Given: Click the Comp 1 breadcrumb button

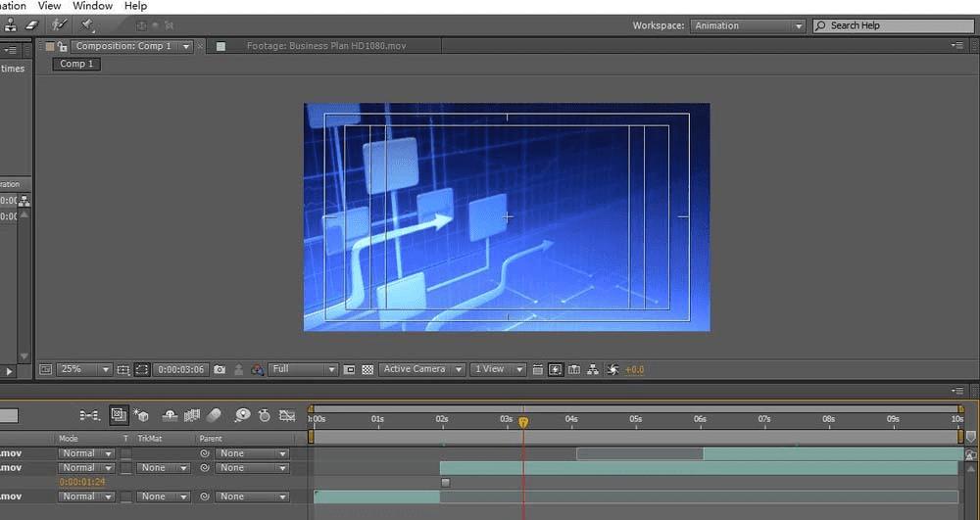Looking at the screenshot, I should click(x=76, y=64).
